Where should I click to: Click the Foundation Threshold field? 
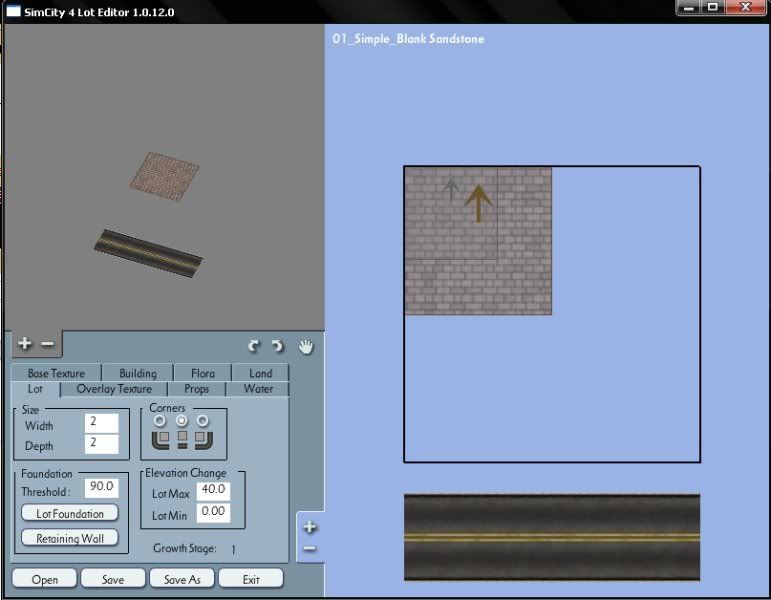[101, 487]
